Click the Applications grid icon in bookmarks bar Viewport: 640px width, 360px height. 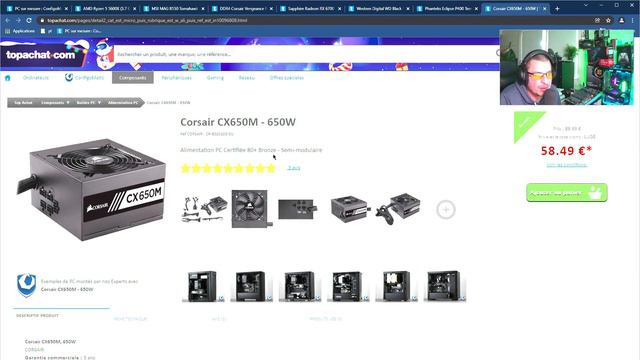tap(7, 31)
